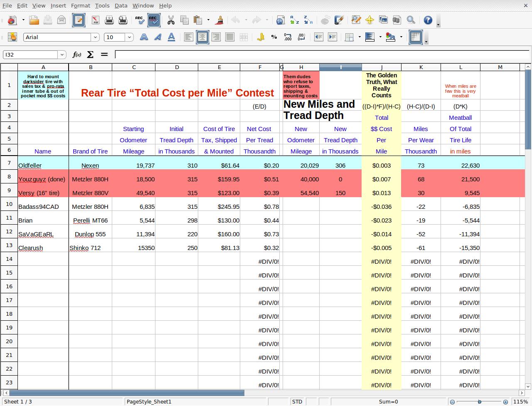
Task: Click the Sort Descending icon
Action: pos(308,20)
